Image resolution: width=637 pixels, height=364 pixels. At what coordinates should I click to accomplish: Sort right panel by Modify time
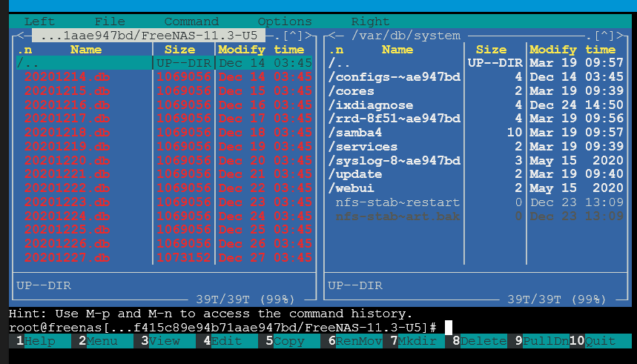pyautogui.click(x=572, y=50)
